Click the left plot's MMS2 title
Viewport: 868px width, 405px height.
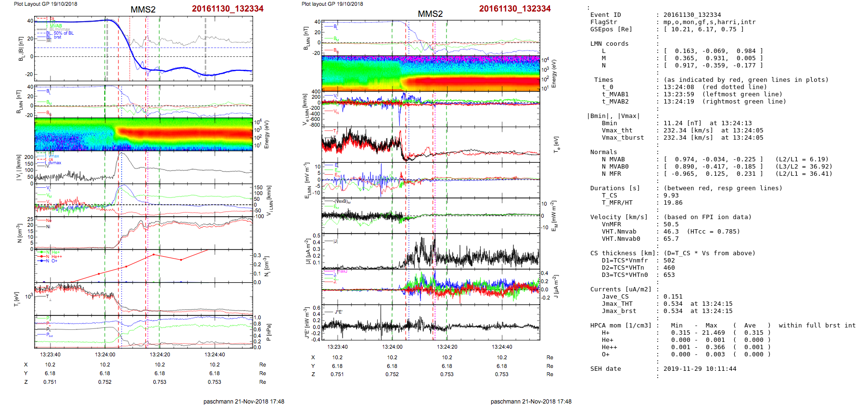pyautogui.click(x=143, y=10)
